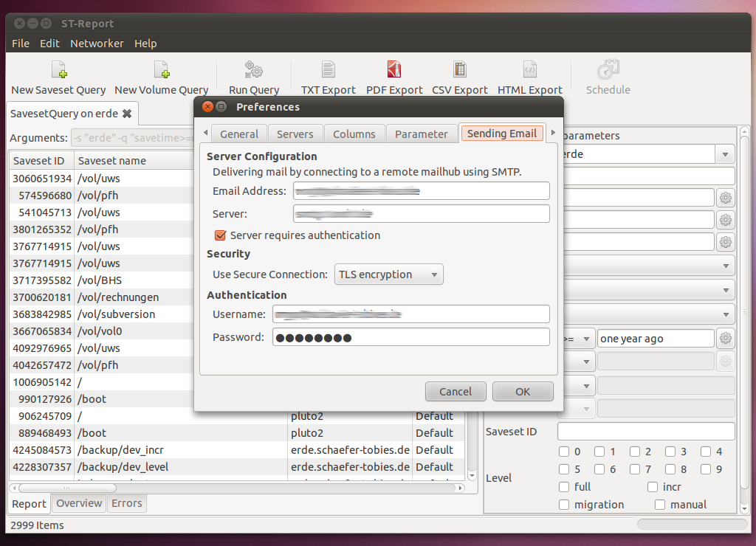Toggle the level 9 checkbox

pos(706,469)
